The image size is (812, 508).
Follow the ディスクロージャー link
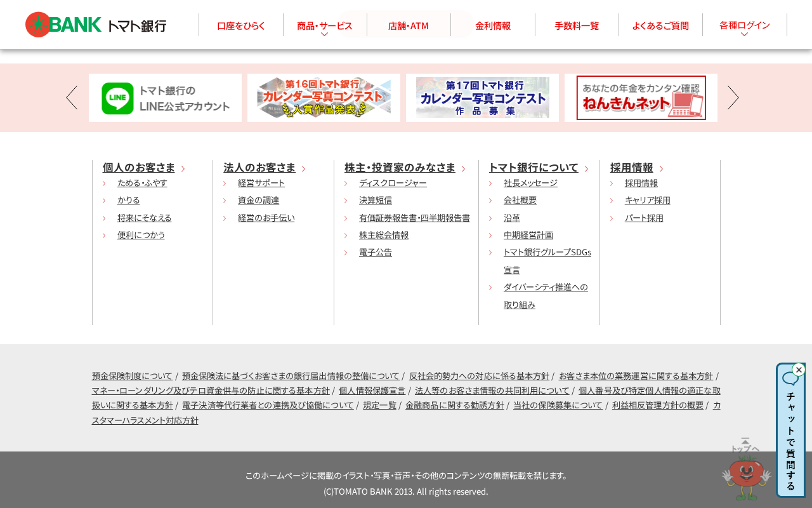[x=393, y=183]
